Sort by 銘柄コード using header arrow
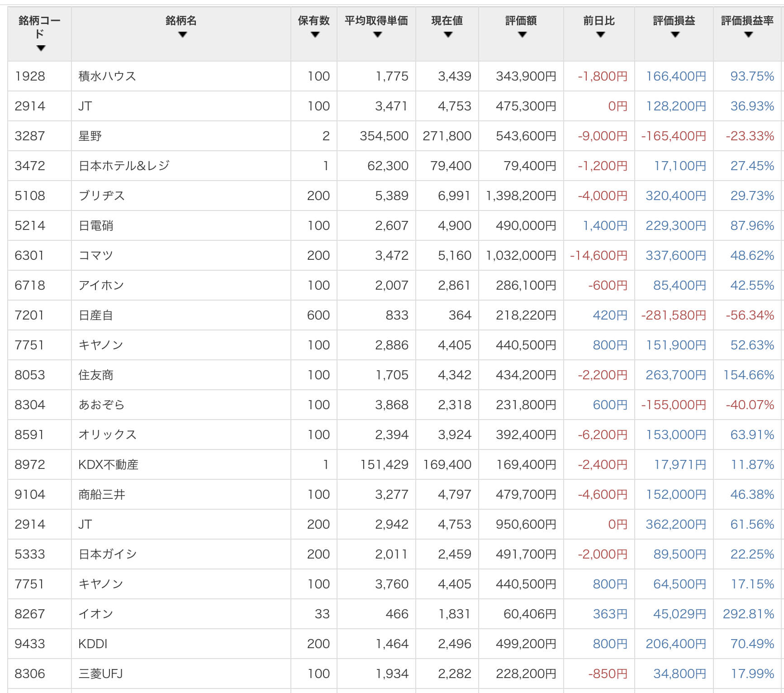Image resolution: width=784 pixels, height=693 pixels. click(41, 48)
